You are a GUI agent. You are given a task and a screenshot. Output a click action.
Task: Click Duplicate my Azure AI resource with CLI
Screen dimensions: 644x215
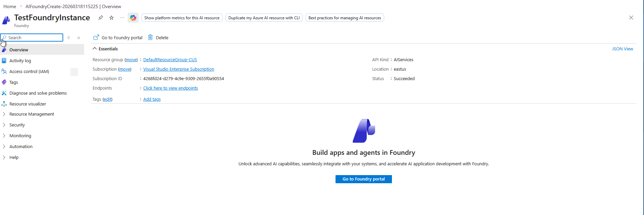click(264, 18)
